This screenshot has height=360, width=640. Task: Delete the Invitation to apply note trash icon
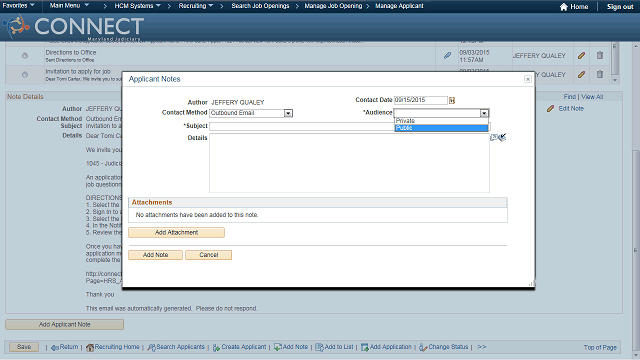(x=600, y=74)
